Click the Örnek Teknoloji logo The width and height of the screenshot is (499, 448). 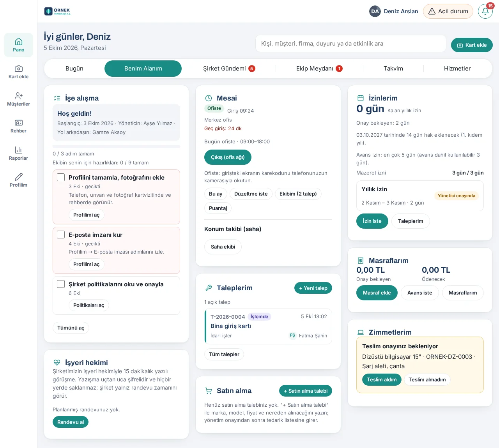pos(58,11)
